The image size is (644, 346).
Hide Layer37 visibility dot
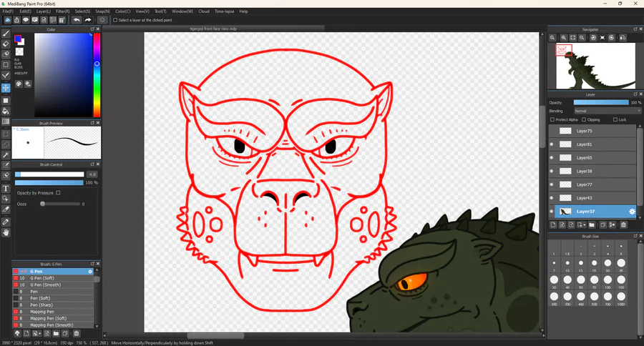coord(552,212)
